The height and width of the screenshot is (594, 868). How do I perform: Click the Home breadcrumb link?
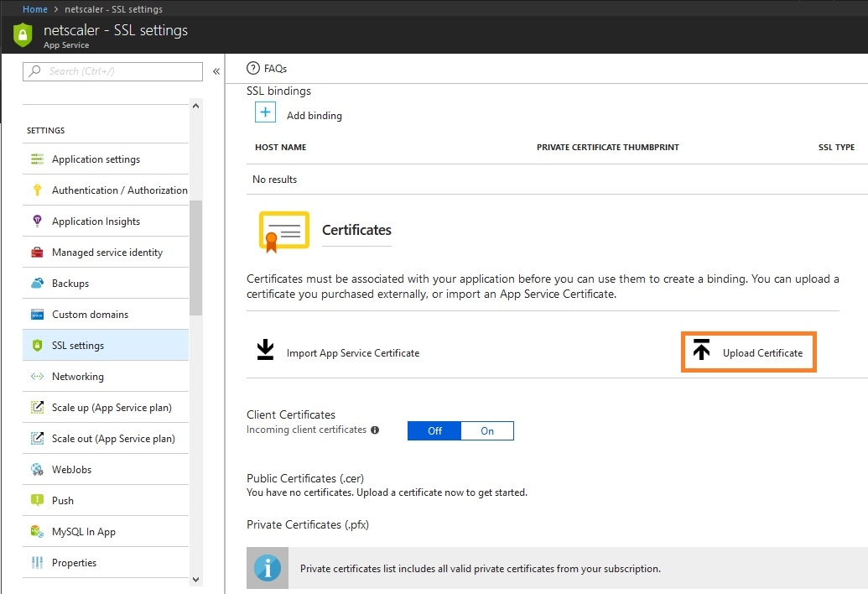(x=35, y=9)
